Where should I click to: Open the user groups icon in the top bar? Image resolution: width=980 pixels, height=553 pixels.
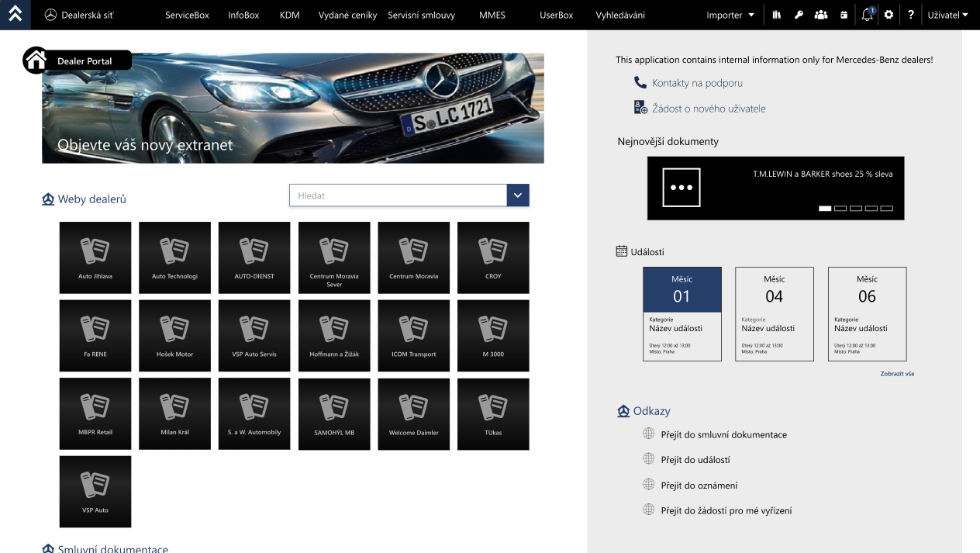tap(820, 14)
